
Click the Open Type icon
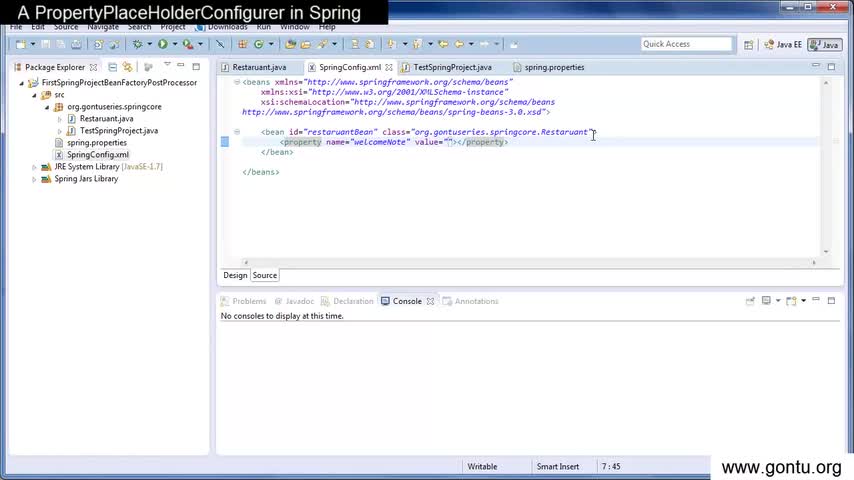point(290,44)
